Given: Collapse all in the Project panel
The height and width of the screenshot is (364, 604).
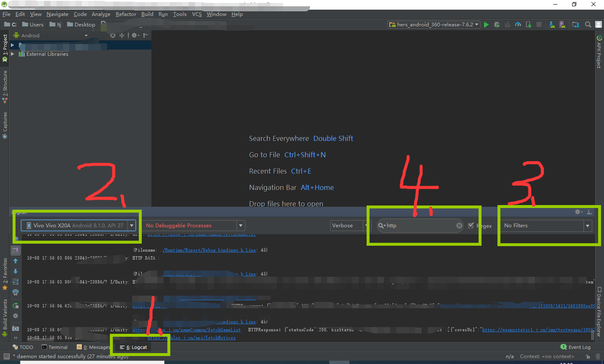Looking at the screenshot, I should (x=122, y=36).
